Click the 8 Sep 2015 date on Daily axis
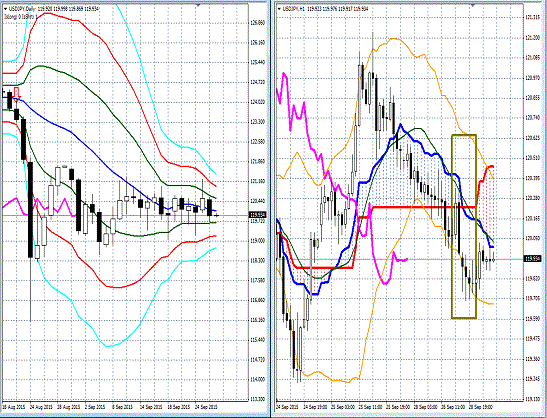547x418 pixels. 122,407
